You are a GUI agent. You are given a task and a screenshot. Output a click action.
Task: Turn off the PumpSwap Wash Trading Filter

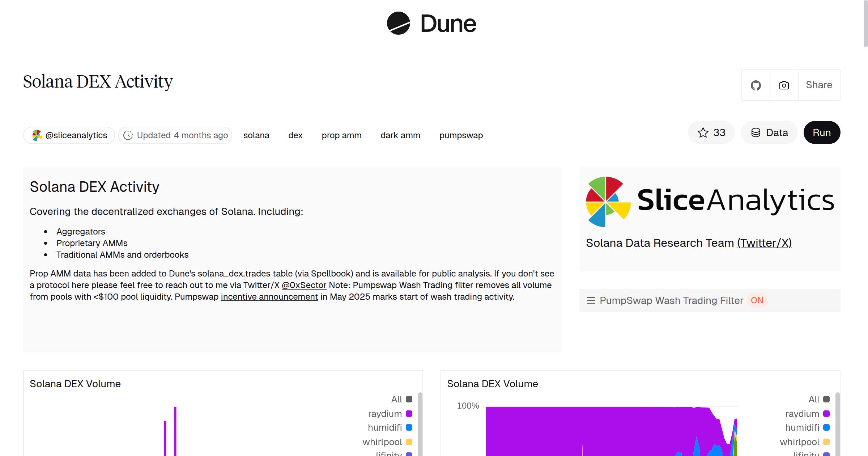point(757,300)
